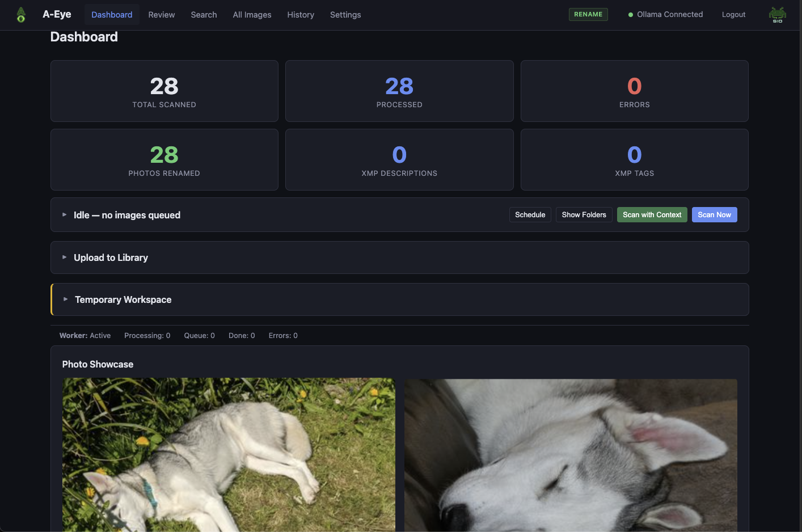
Task: Click the Done: 0 status entry
Action: 242,336
